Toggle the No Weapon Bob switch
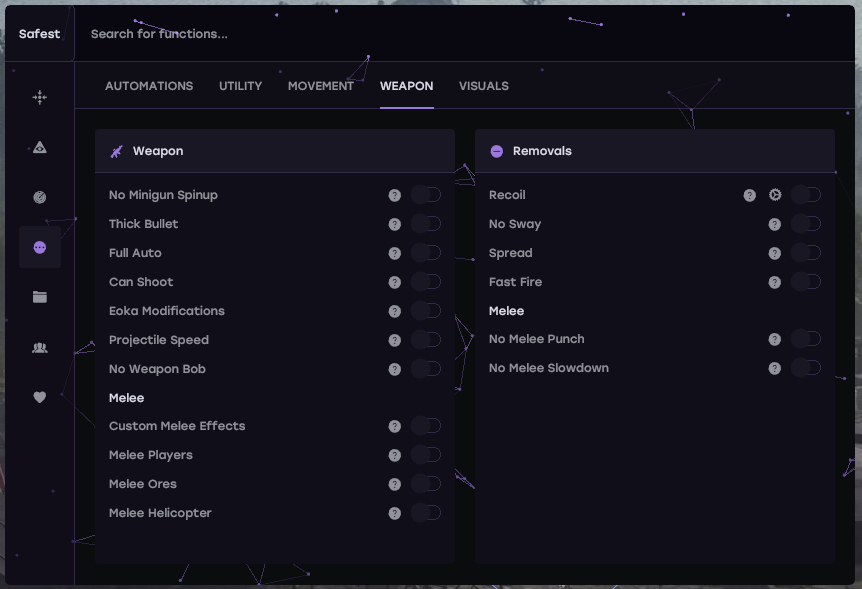 click(425, 369)
